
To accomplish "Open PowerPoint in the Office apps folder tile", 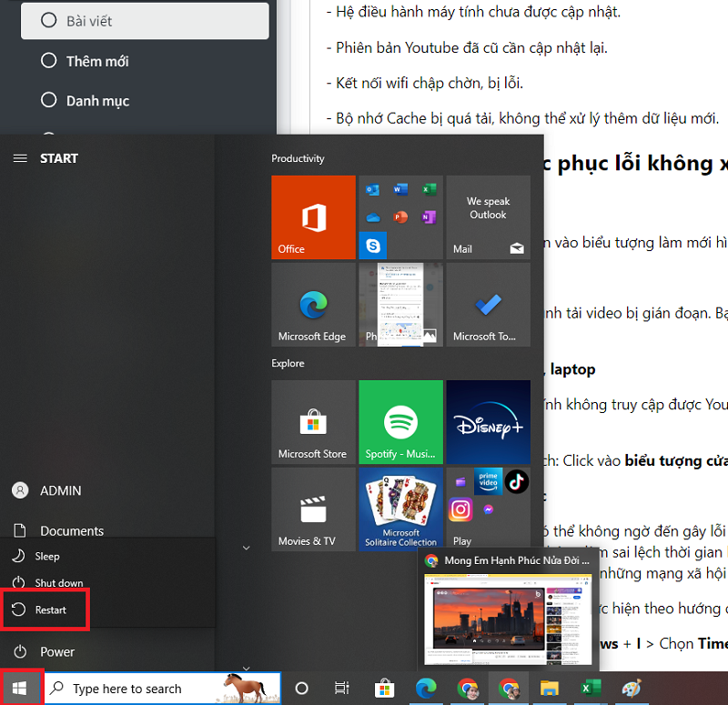I will point(400,217).
